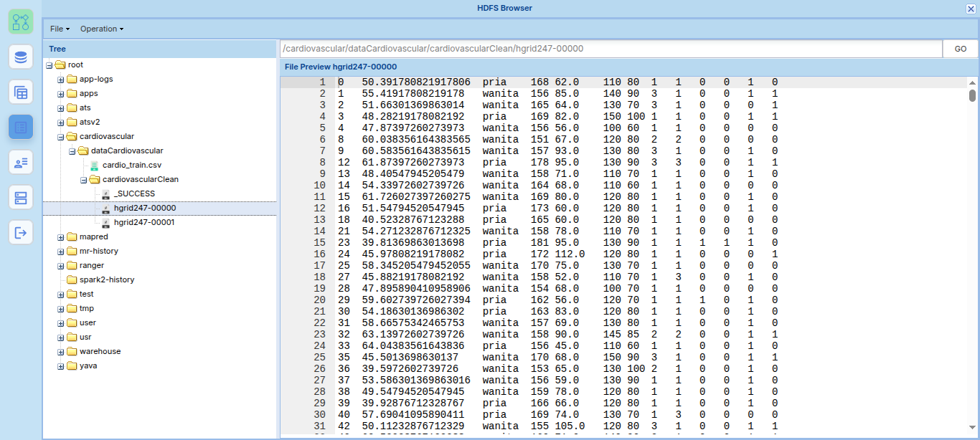
Task: Click line 1 in file preview
Action: [x=623, y=82]
